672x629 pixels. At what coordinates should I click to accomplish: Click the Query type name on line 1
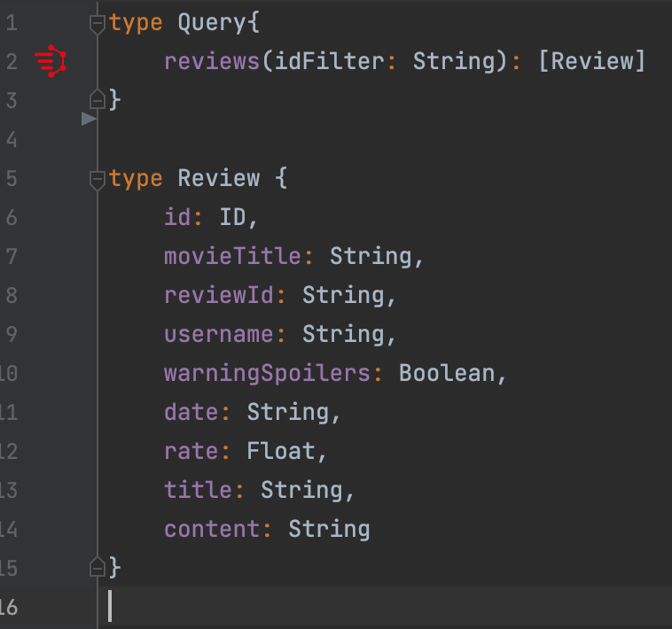point(212,23)
